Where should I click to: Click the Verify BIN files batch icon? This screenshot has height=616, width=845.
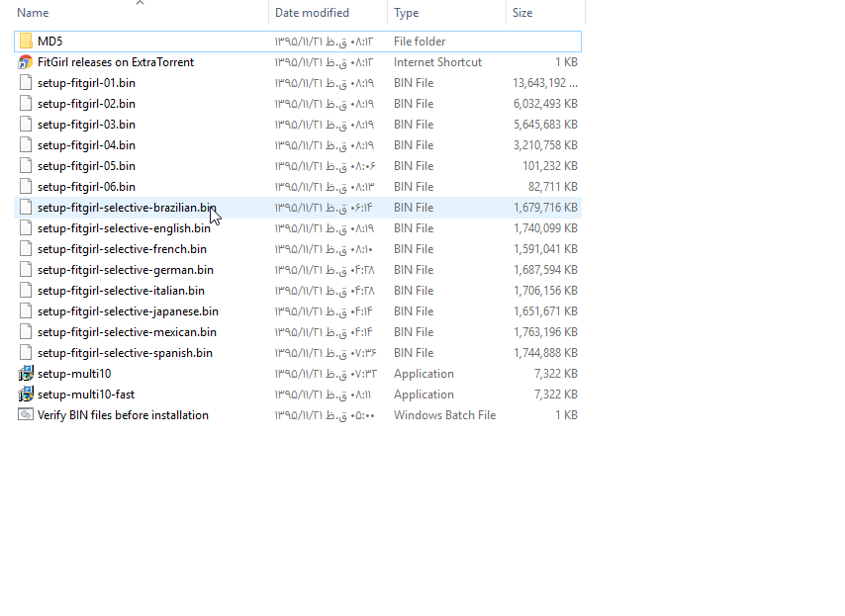[x=26, y=415]
